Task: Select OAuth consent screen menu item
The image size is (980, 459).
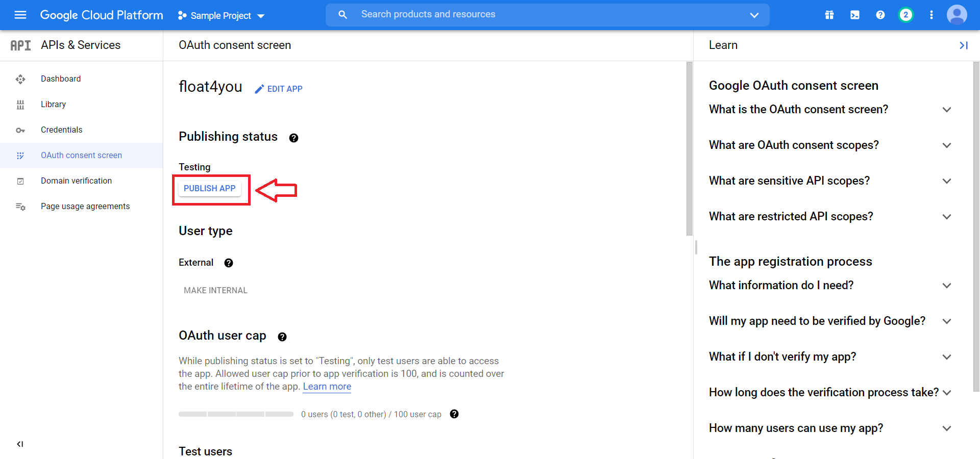Action: pos(81,155)
